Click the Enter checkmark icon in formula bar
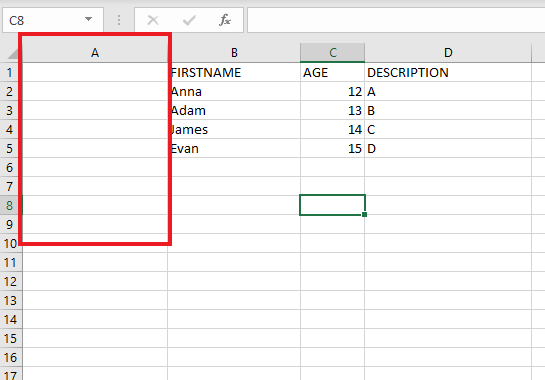 click(189, 20)
